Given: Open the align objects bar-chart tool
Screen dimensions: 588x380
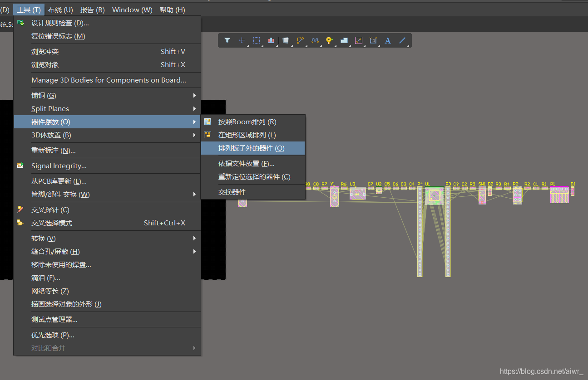Looking at the screenshot, I should pyautogui.click(x=271, y=40).
